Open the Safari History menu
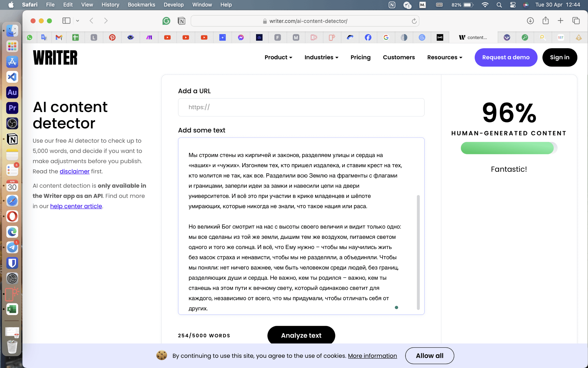The image size is (588, 368). click(x=110, y=5)
